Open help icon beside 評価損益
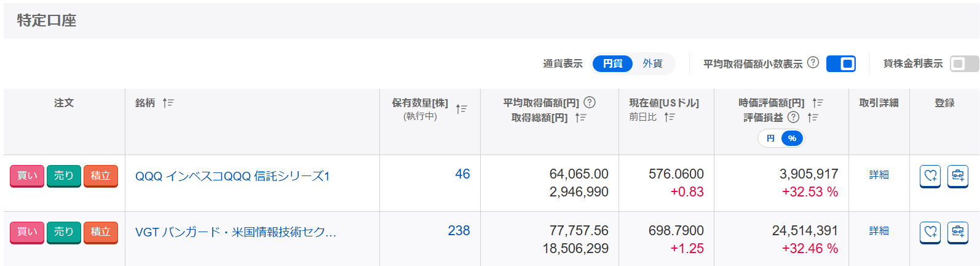Image resolution: width=980 pixels, height=266 pixels. click(794, 117)
